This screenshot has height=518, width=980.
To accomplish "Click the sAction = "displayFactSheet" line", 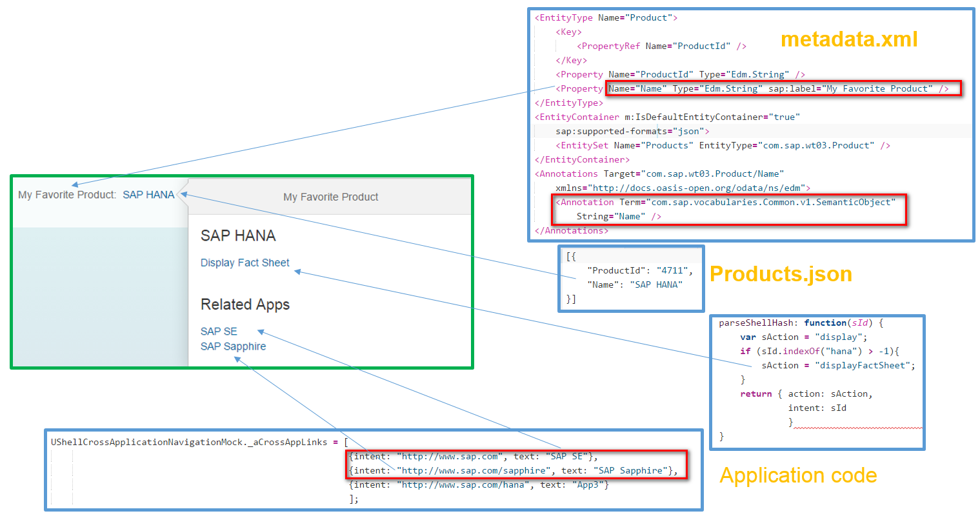I will pyautogui.click(x=838, y=366).
